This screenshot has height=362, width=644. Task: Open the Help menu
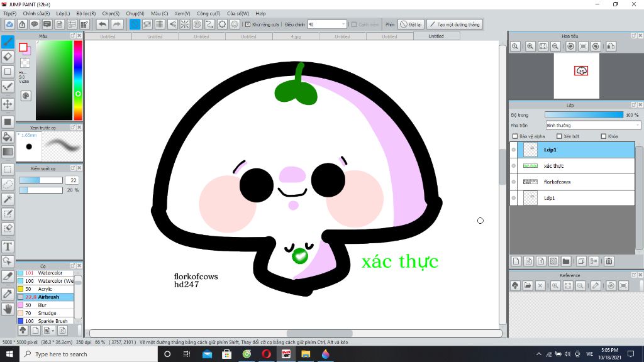coord(260,14)
